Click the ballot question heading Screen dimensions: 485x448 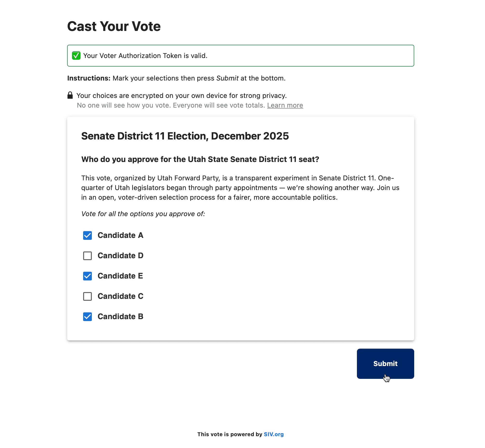tap(200, 159)
